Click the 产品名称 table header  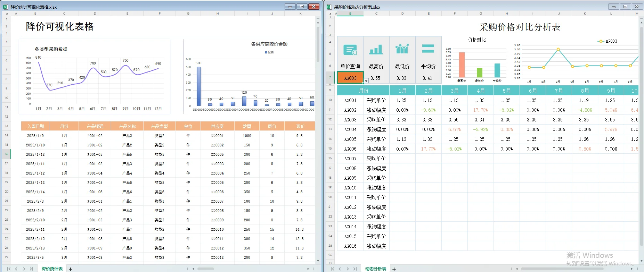[x=127, y=126]
